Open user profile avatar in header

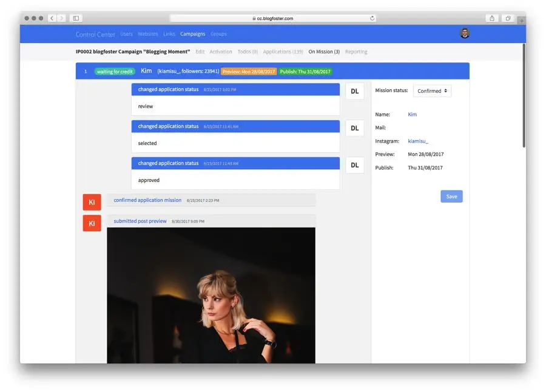pos(465,33)
